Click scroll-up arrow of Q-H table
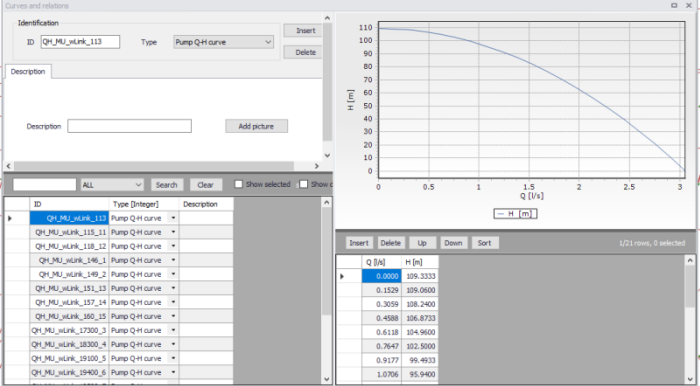The image size is (700, 386). [x=690, y=260]
